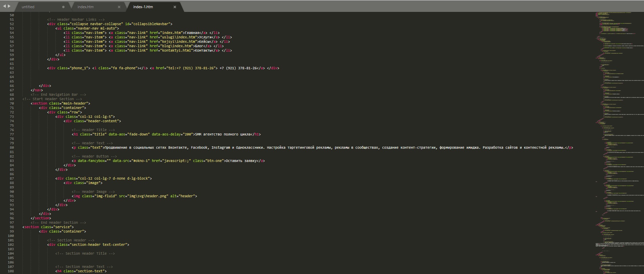Click the 'collapsibleNavbar' id value
The height and width of the screenshot is (274, 644).
tap(151, 24)
